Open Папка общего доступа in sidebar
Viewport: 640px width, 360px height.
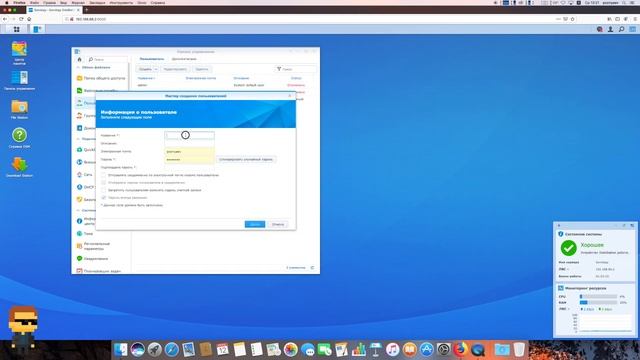[101, 78]
